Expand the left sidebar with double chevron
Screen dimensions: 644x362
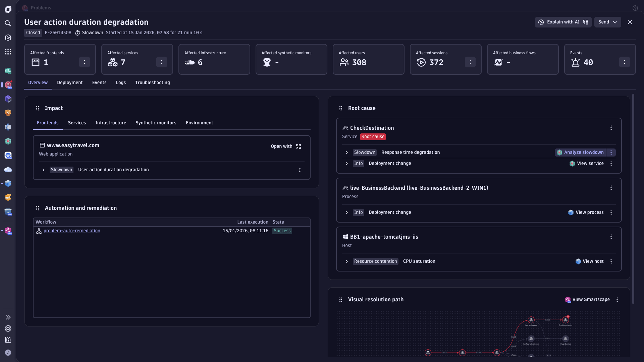[x=8, y=317]
